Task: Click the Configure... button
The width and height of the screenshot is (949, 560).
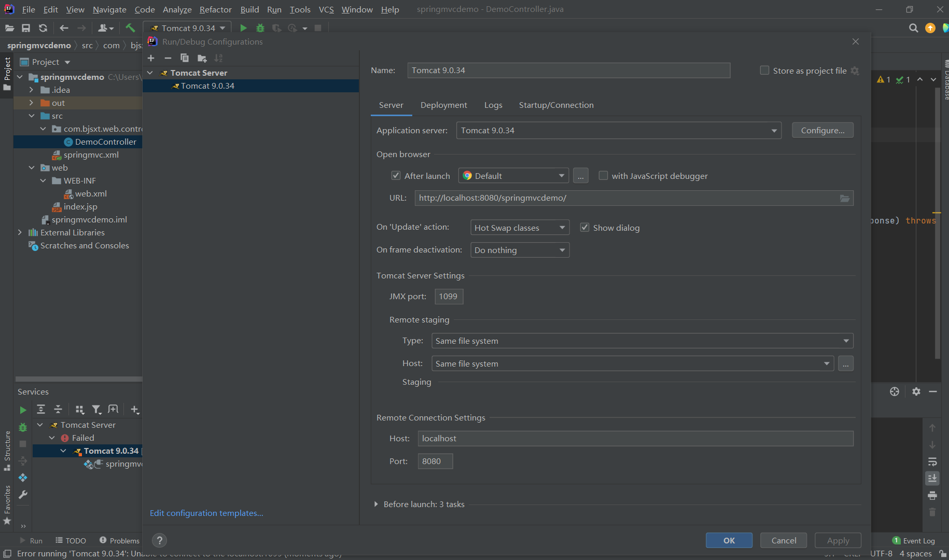Action: 822,130
